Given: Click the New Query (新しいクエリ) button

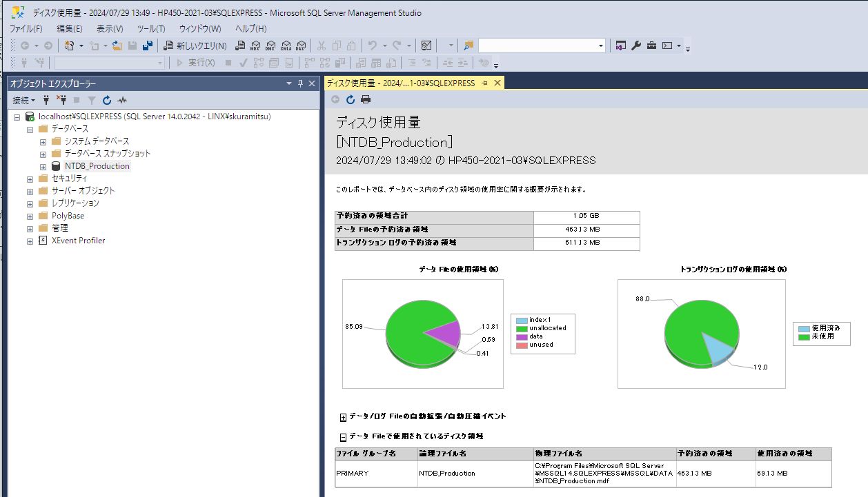Looking at the screenshot, I should tap(195, 45).
